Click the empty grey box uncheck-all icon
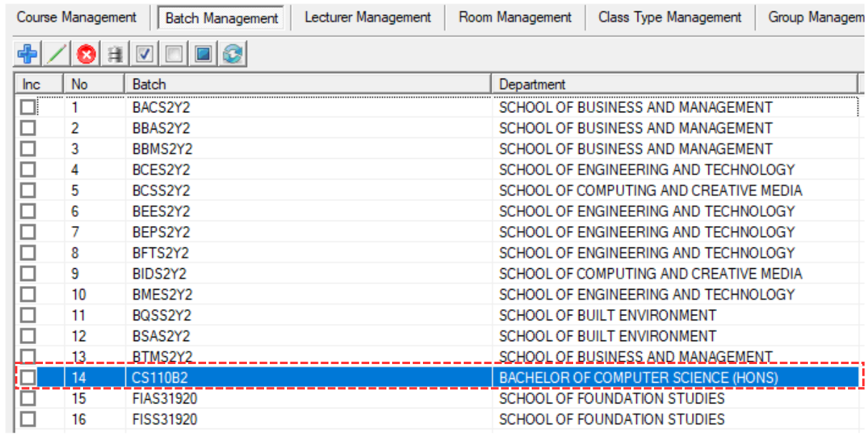The image size is (868, 437). [173, 54]
